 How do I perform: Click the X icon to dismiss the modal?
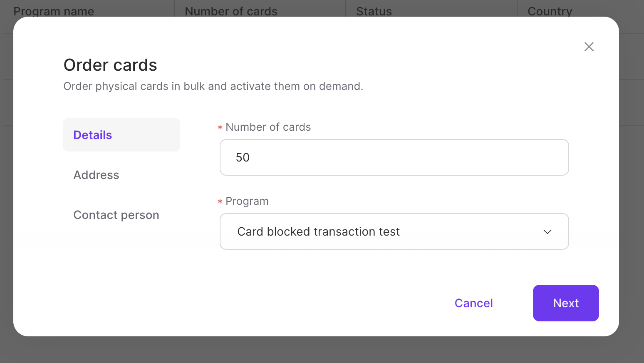click(x=589, y=47)
